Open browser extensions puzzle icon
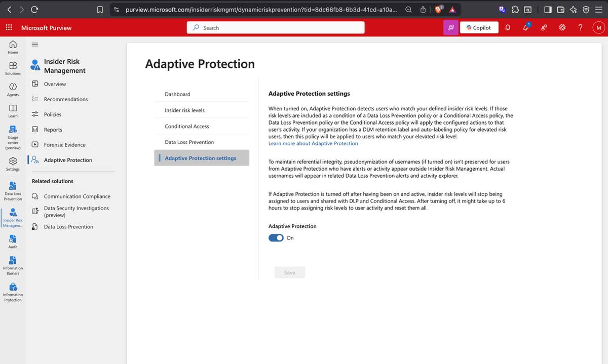Screen dimensions: 608x364 pyautogui.click(x=515, y=9)
